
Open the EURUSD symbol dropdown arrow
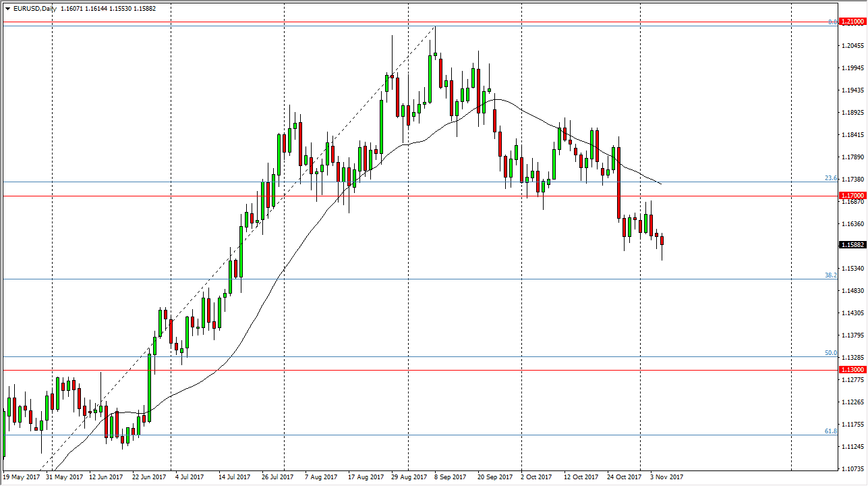7,9
